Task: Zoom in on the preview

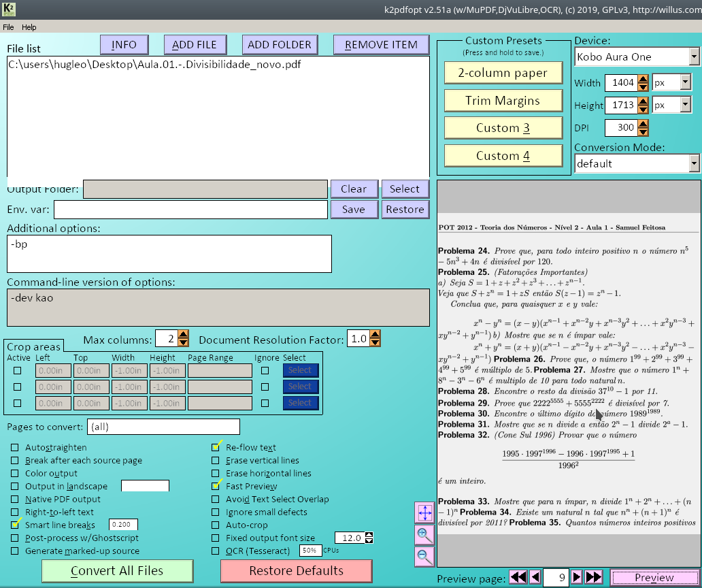Action: click(424, 534)
